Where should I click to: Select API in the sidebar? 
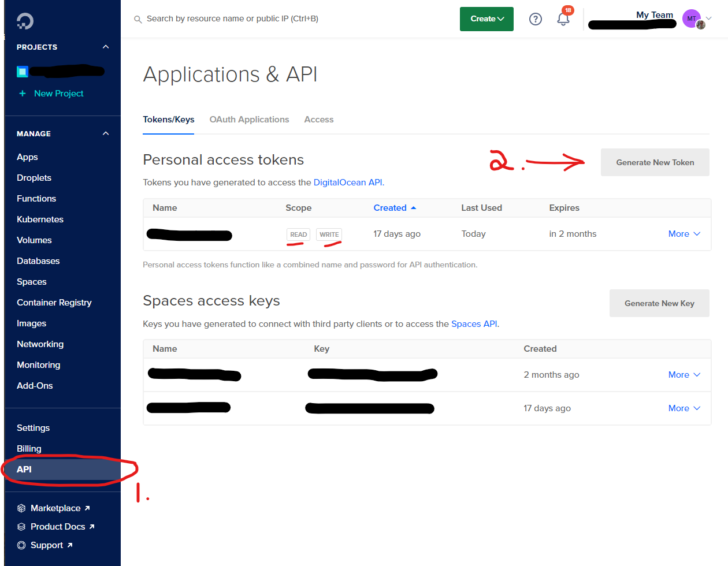pyautogui.click(x=62, y=470)
